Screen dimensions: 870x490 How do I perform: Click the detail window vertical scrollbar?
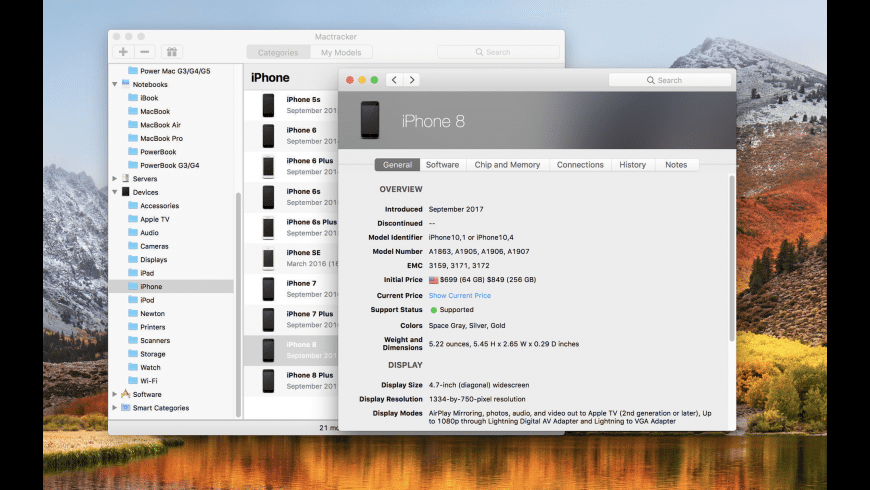click(x=732, y=258)
